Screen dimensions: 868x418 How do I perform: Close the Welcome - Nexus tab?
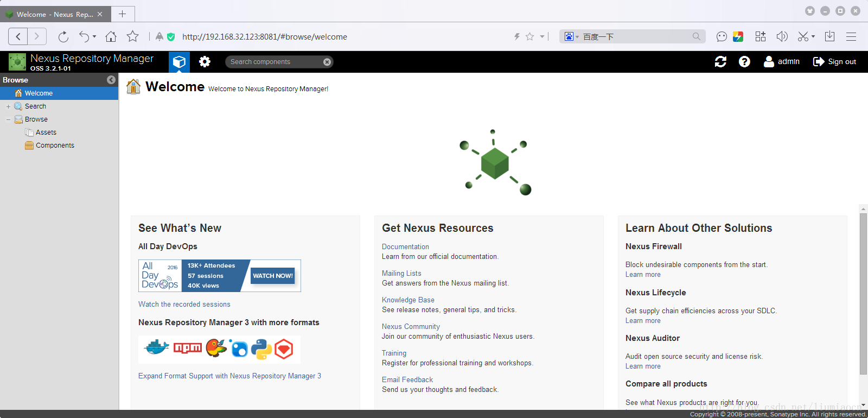pos(100,14)
